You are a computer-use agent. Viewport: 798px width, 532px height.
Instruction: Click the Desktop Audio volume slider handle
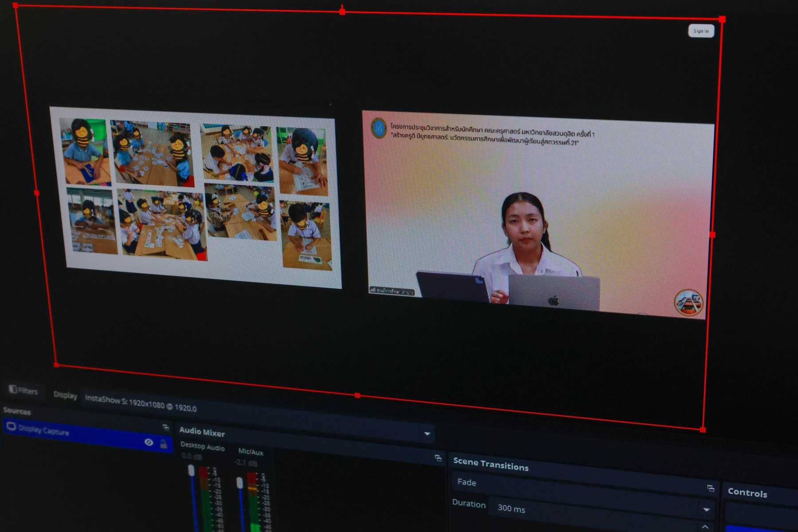(x=192, y=470)
